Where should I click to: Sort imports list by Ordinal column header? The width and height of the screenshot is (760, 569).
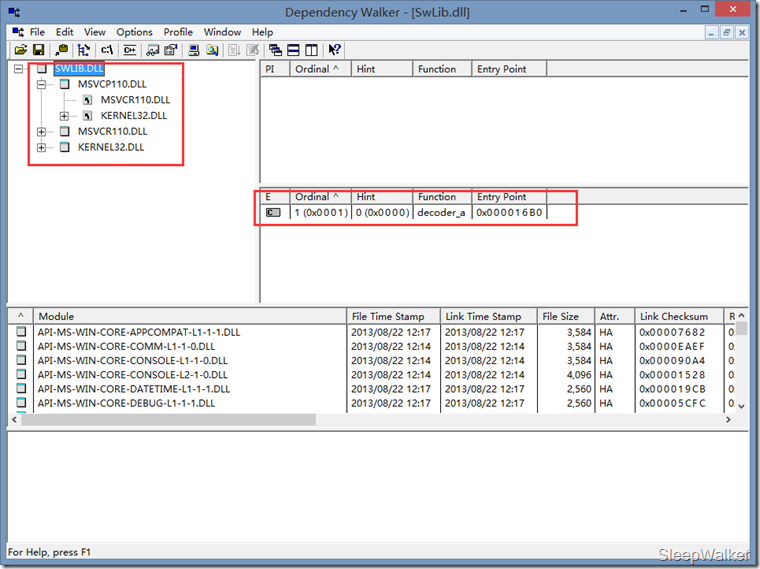coord(320,69)
